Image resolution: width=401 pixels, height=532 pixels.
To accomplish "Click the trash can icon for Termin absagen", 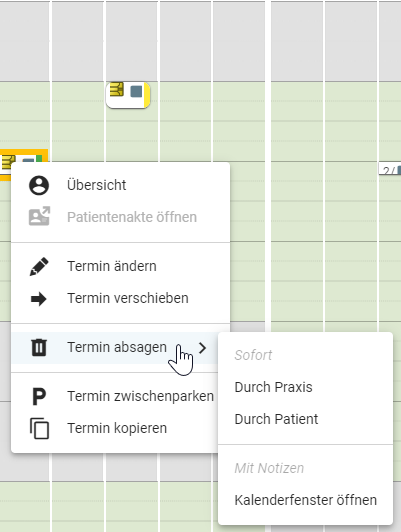I will [39, 347].
